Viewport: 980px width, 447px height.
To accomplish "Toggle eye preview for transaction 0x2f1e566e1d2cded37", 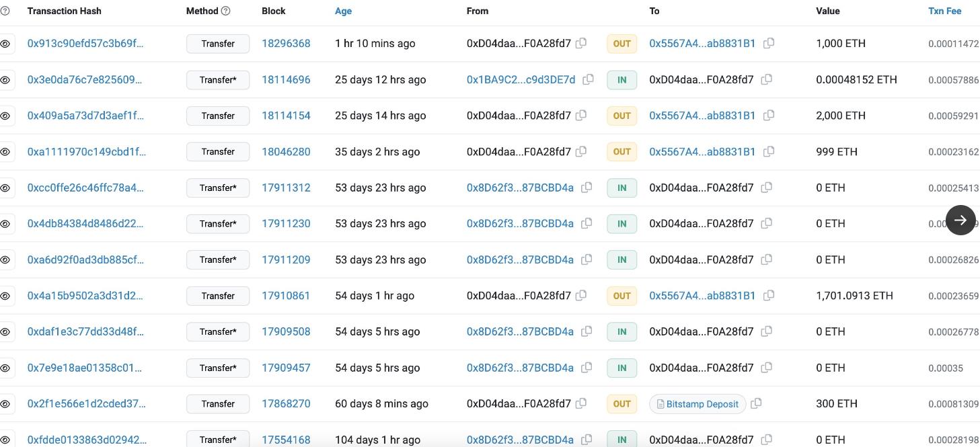I will (x=5, y=404).
